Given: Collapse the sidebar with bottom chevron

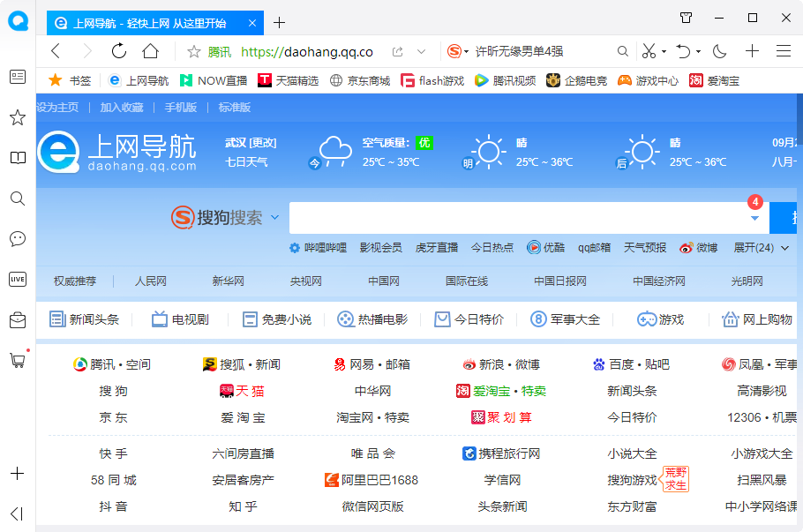Looking at the screenshot, I should coord(17,513).
